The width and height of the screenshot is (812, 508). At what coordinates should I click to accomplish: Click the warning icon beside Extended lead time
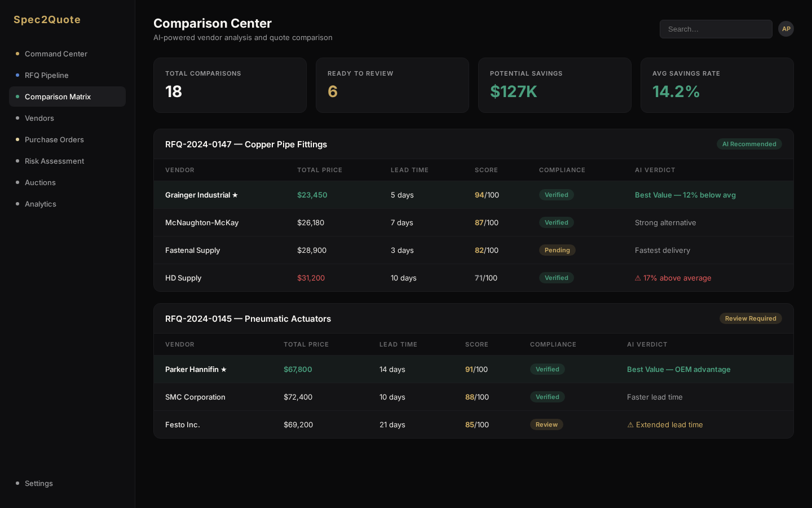click(x=630, y=424)
